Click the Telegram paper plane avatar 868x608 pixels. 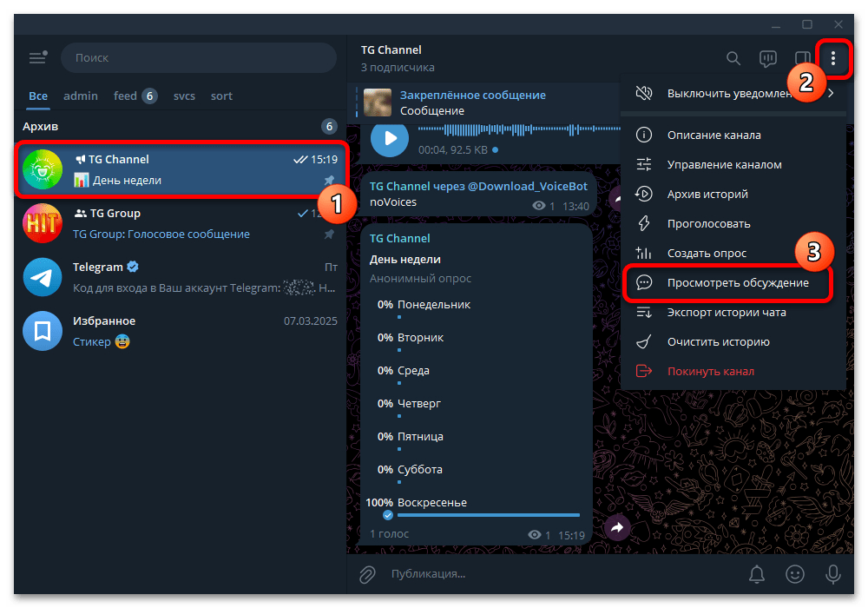(42, 277)
